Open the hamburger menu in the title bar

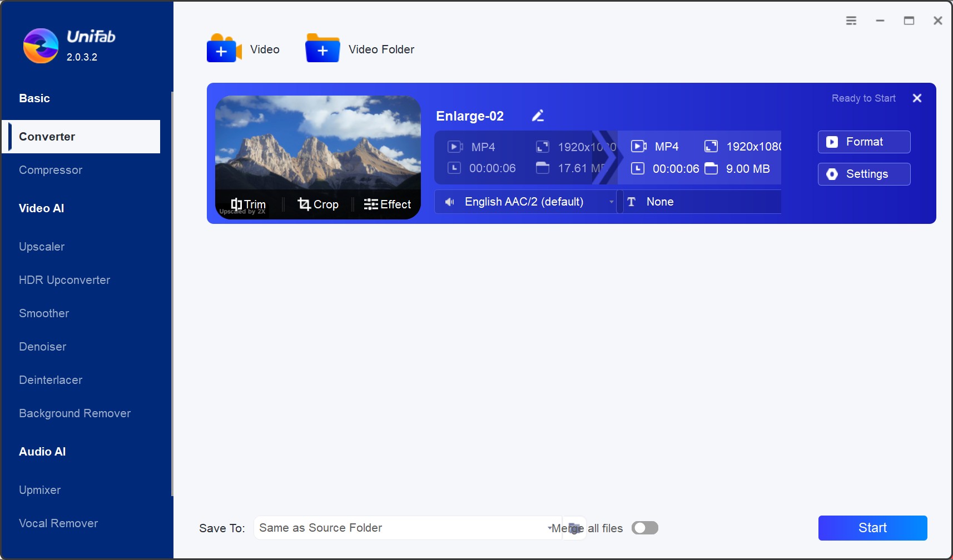(x=851, y=21)
